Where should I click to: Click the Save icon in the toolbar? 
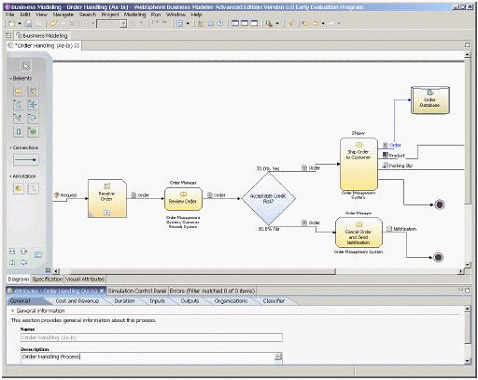[x=28, y=24]
